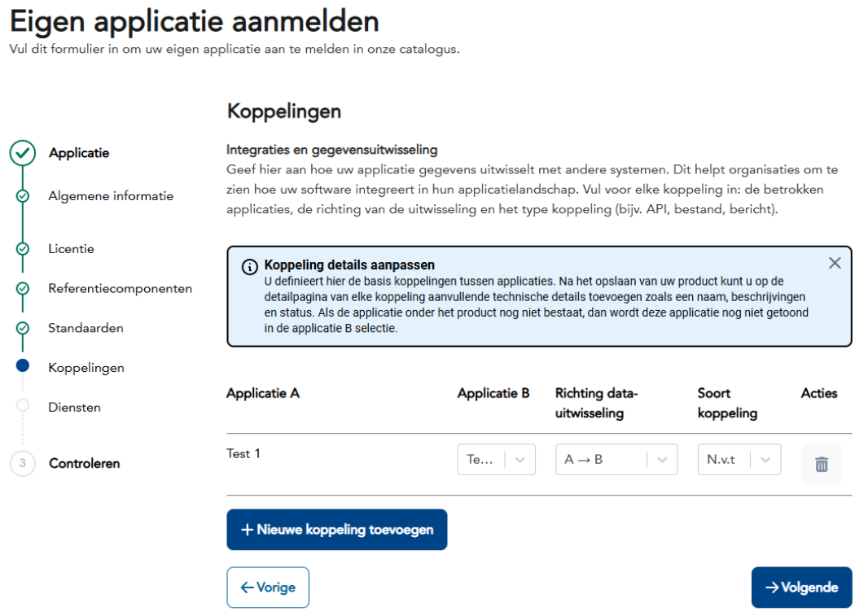The width and height of the screenshot is (868, 616).
Task: Open the Diensten step
Action: click(x=75, y=407)
